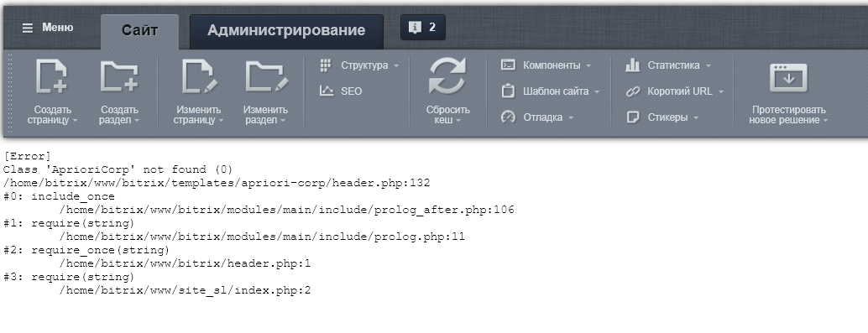Viewport: 868px width, 333px height.
Task: Click the dotted panel drag handle
Action: 9,93
